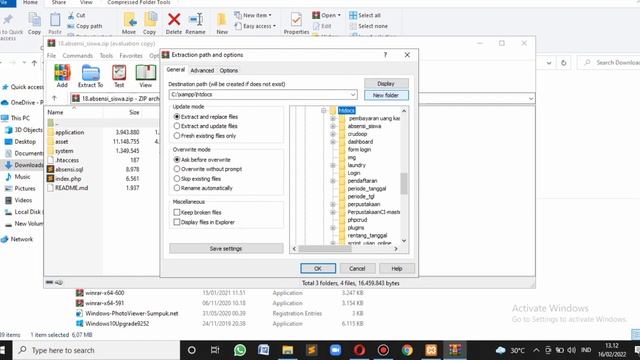Switch to the Advanced tab
The width and height of the screenshot is (640, 360).
point(202,70)
